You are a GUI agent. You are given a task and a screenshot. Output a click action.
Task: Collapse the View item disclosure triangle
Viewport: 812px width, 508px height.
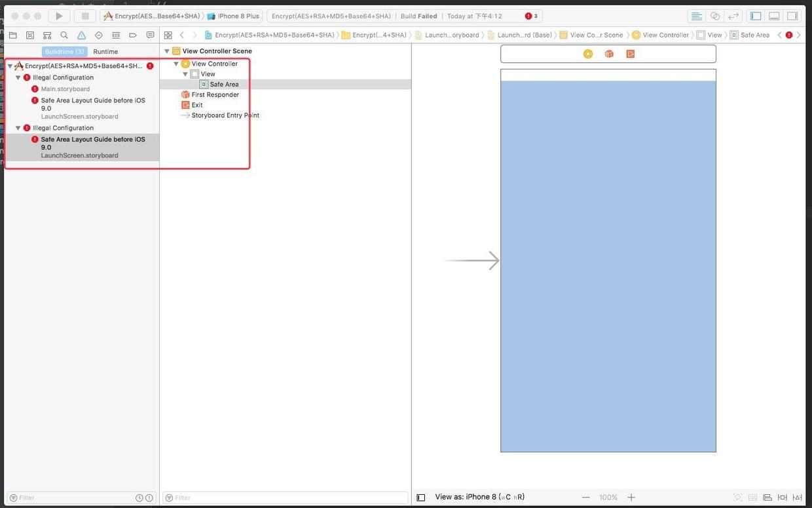[185, 74]
